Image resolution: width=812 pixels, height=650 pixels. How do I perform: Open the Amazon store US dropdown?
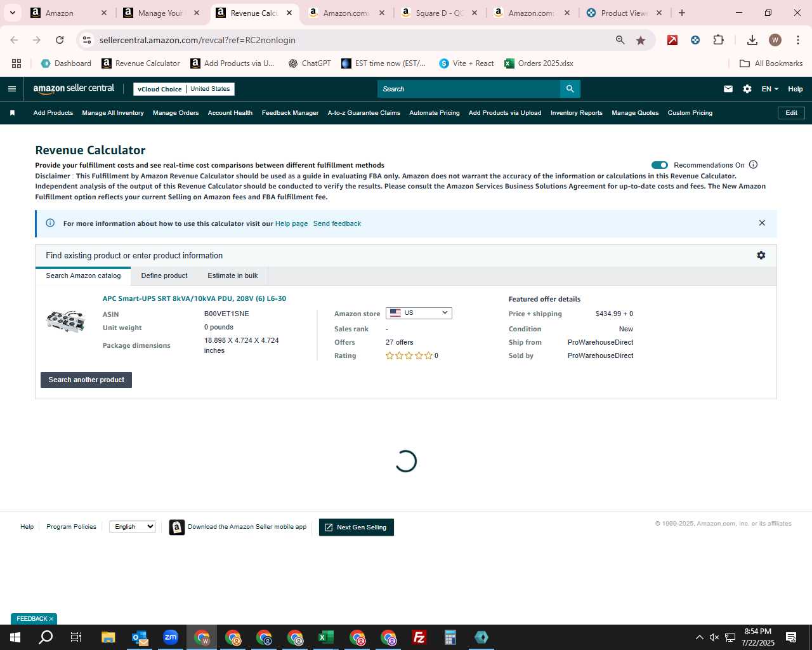tap(419, 313)
